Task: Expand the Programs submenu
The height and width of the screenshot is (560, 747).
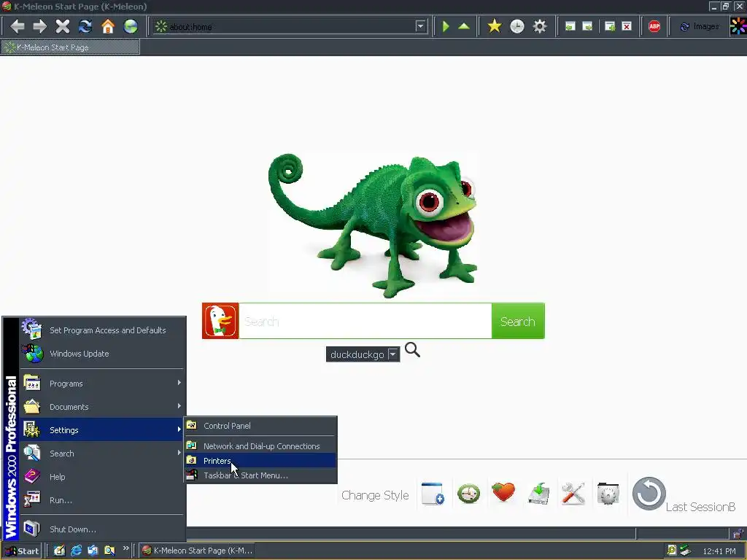Action: (102, 384)
